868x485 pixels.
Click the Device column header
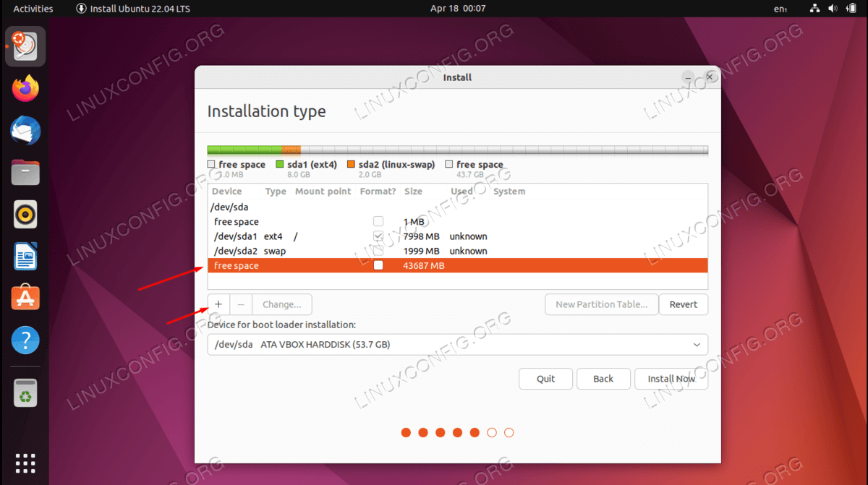point(227,192)
